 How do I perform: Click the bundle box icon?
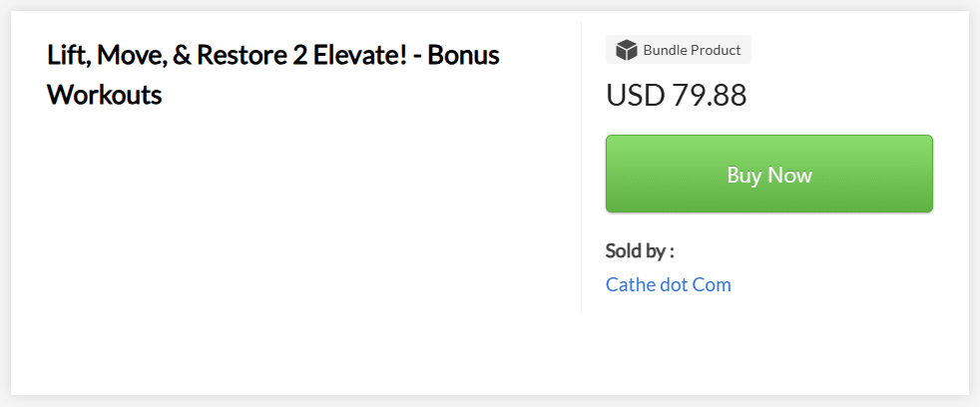[x=626, y=50]
